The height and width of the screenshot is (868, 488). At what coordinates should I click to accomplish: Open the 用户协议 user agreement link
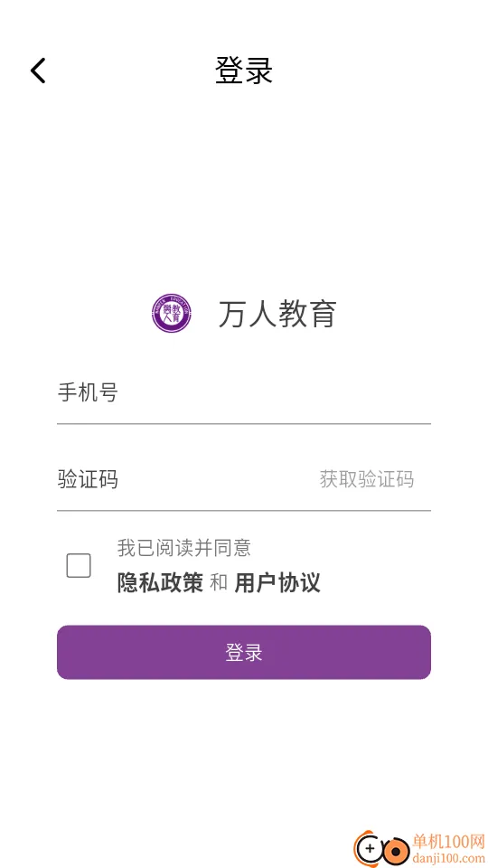pyautogui.click(x=277, y=583)
